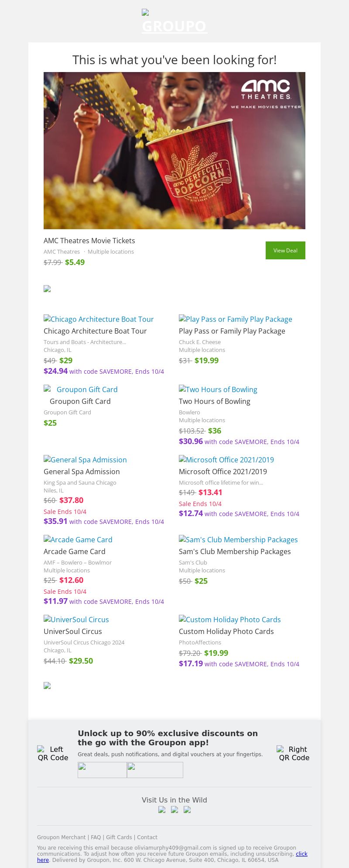Click the left app download badge
Screen dimensions: 349x868
(x=102, y=770)
